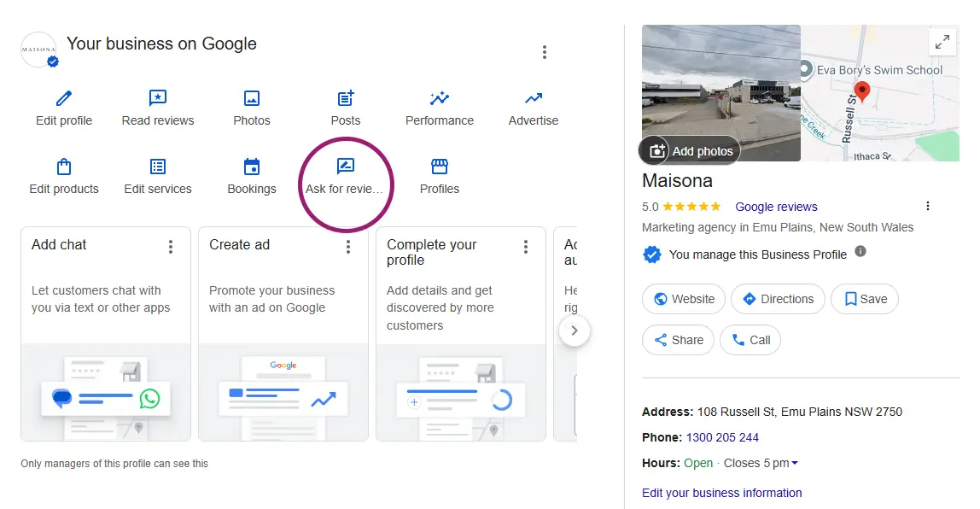Click the Complete your profile illustration
Viewport: 980px width, 509px height.
[461, 394]
